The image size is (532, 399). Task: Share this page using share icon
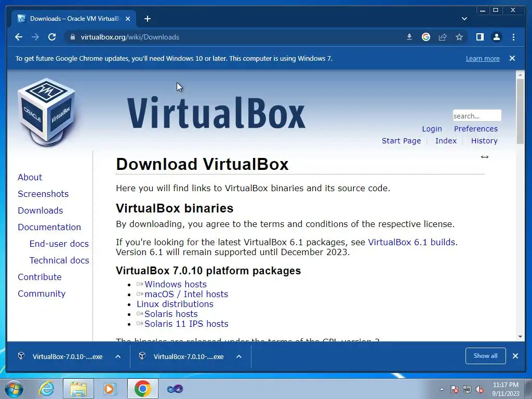pyautogui.click(x=443, y=37)
